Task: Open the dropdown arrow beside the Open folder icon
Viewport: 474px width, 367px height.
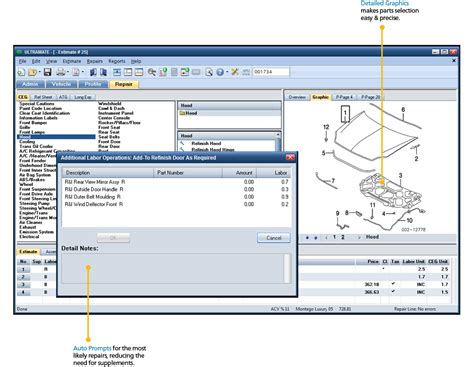Action: [39, 72]
